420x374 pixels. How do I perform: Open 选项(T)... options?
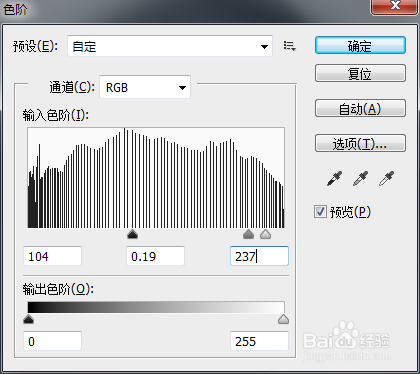click(x=360, y=143)
